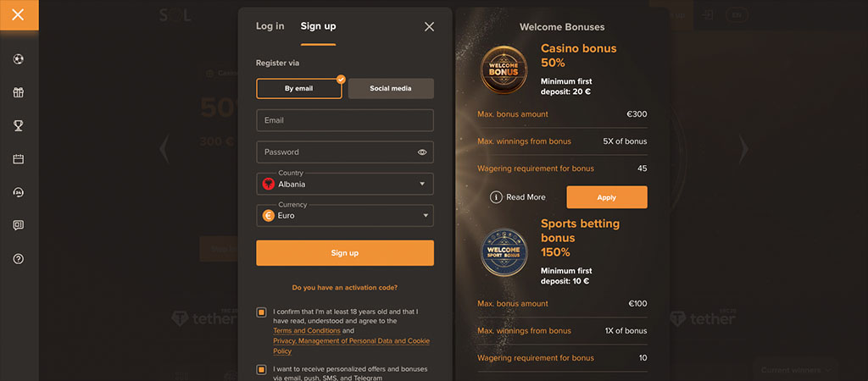Select the Social media register option
Screen dimensions: 868x381
point(391,88)
